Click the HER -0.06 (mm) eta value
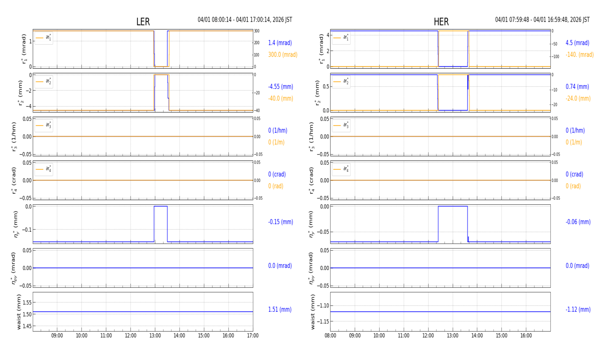This screenshot has width=595, height=364. (578, 222)
